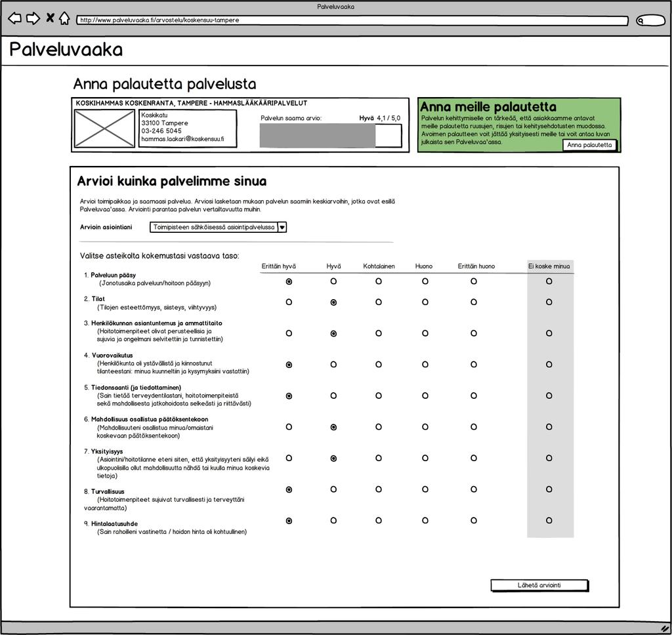Select Ei koske minua for Mahdollisuus osallistua päätöksentekoon
The width and height of the screenshot is (672, 635).
[x=549, y=427]
